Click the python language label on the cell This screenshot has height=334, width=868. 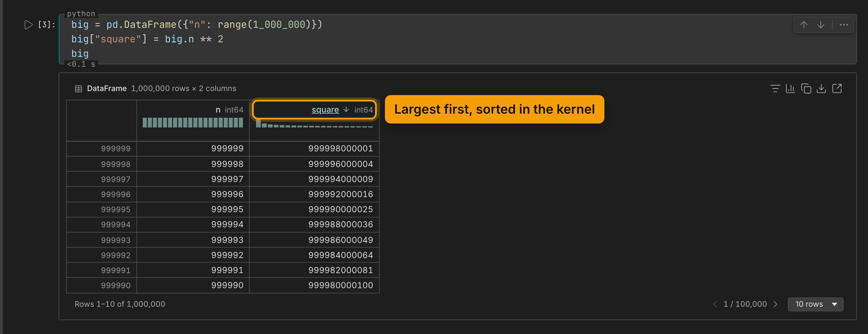81,13
